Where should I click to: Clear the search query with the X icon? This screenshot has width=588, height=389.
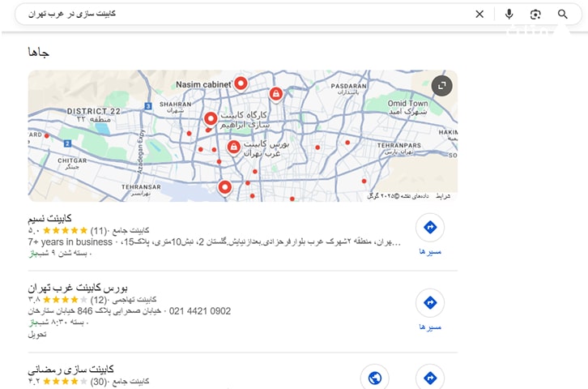479,15
